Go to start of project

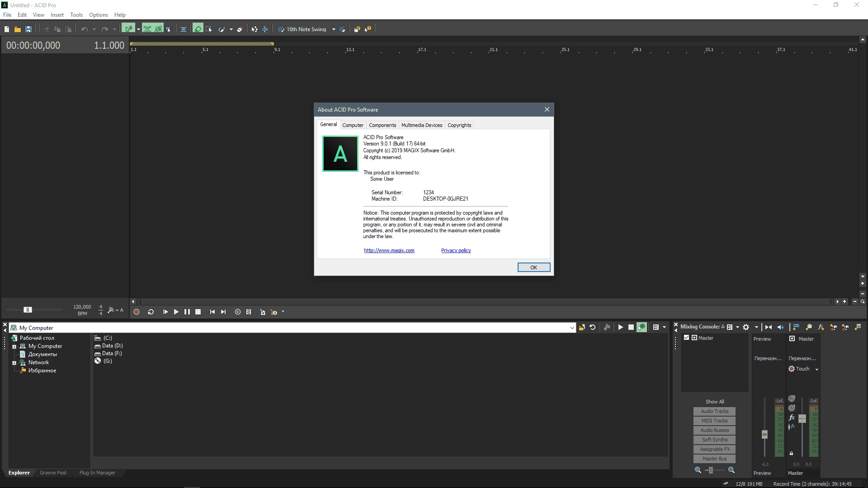coord(212,312)
